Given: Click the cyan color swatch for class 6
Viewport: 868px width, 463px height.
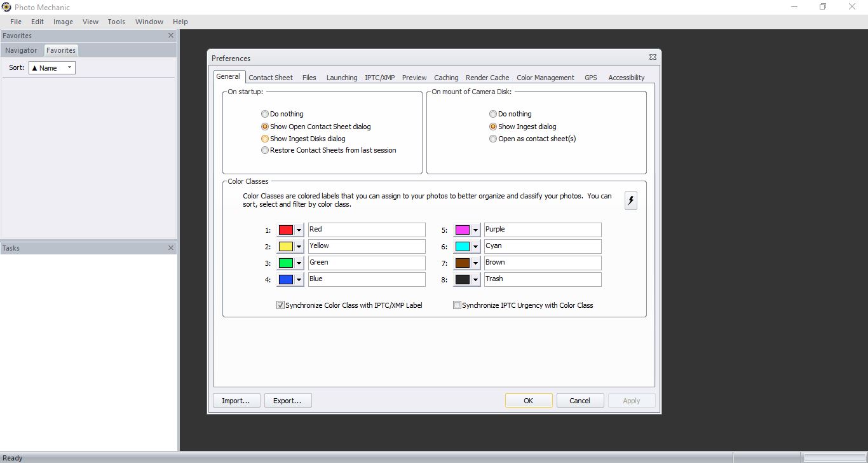Looking at the screenshot, I should click(x=463, y=247).
